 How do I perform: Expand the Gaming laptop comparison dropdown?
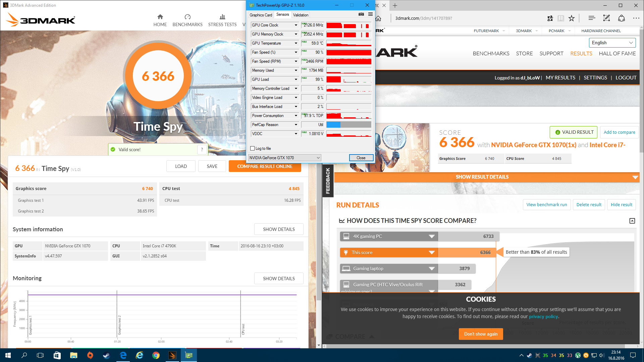click(432, 268)
